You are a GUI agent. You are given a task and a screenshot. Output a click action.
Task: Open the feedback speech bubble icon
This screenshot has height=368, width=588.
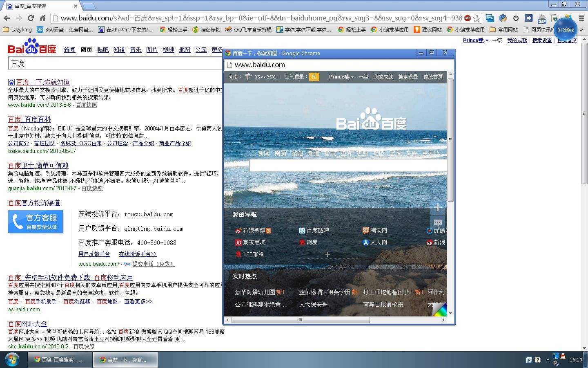pyautogui.click(x=437, y=223)
